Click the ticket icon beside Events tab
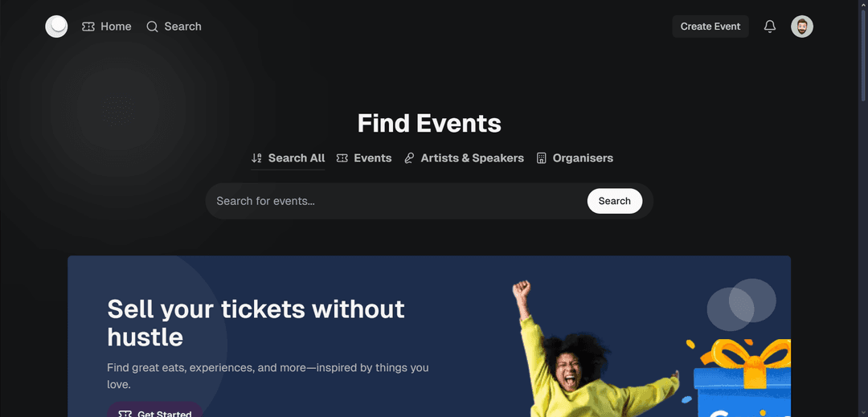868x417 pixels. pos(342,158)
